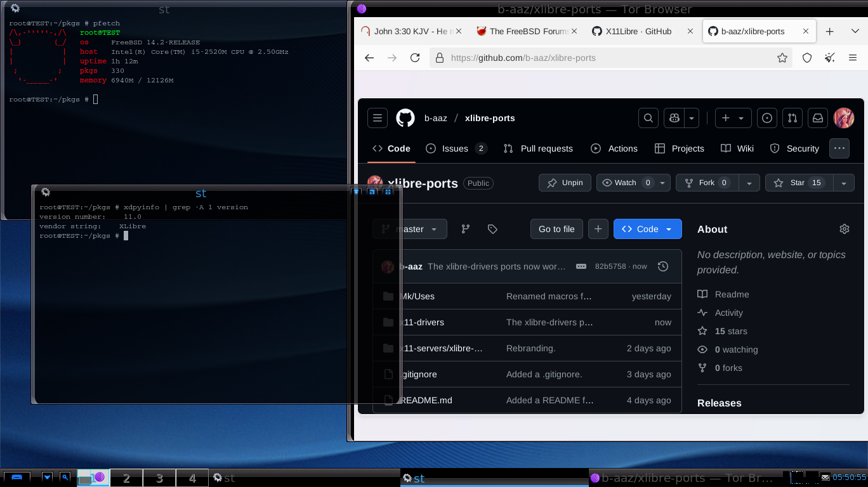Click the Tor Browser shield icon
868x487 pixels.
coord(807,58)
